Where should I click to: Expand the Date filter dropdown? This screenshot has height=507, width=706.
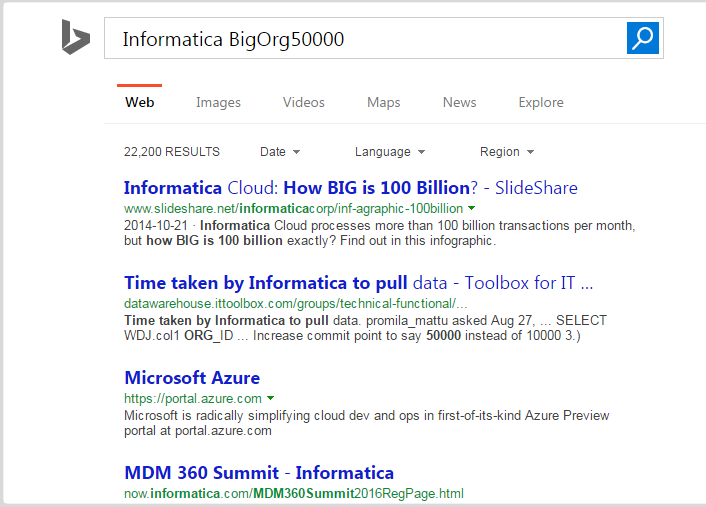click(280, 152)
